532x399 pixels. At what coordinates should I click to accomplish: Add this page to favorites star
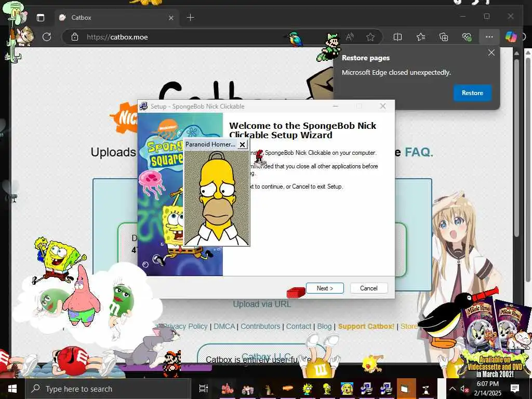[x=370, y=37]
